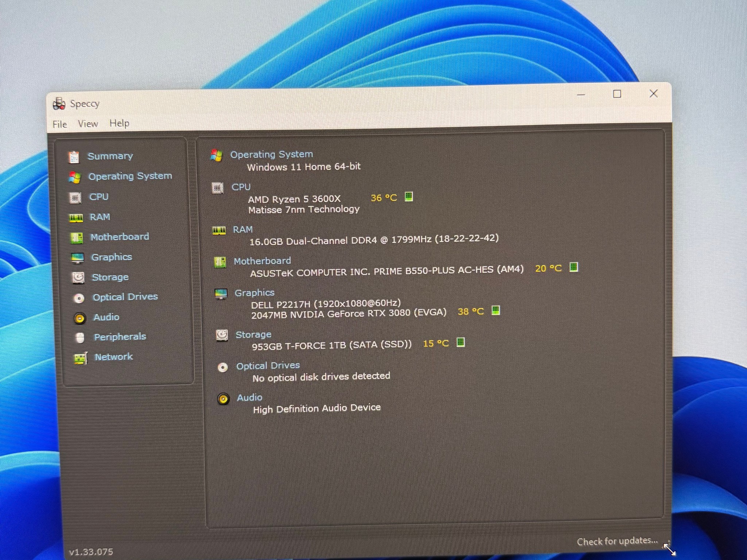This screenshot has width=747, height=560.
Task: Open the Storage heading link in summary
Action: (253, 335)
